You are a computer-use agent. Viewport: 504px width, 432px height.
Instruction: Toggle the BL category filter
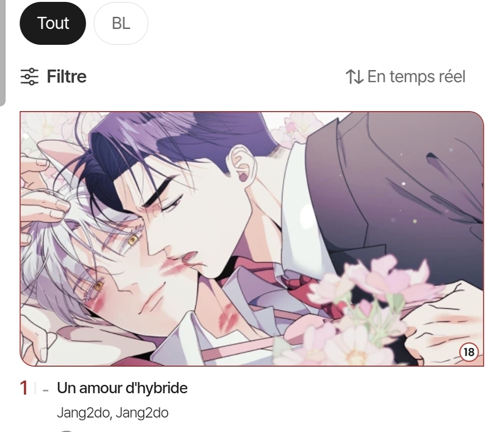121,23
